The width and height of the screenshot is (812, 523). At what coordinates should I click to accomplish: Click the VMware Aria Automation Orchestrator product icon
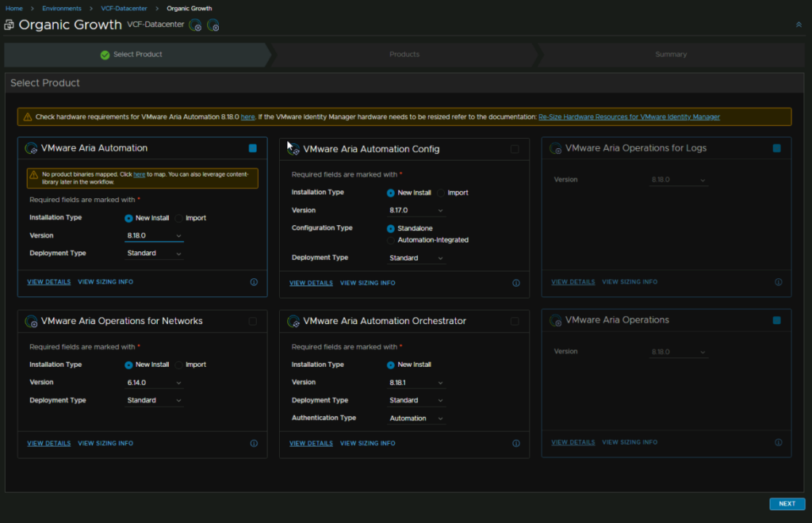(293, 321)
